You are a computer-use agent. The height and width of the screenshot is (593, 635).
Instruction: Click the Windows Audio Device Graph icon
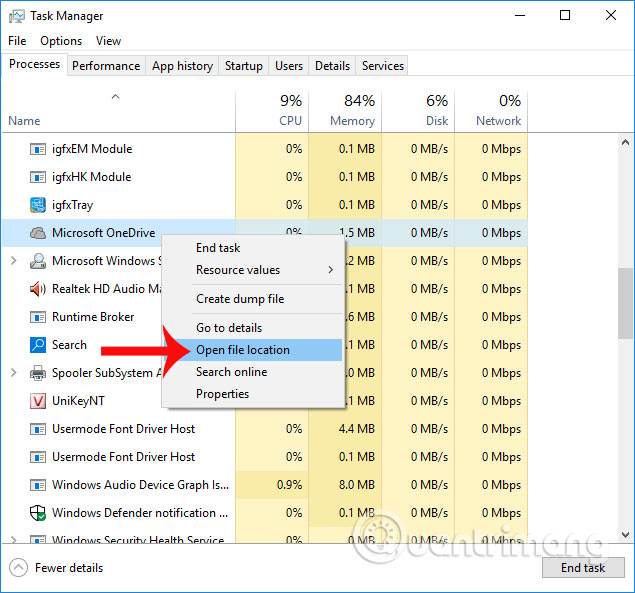(x=38, y=485)
